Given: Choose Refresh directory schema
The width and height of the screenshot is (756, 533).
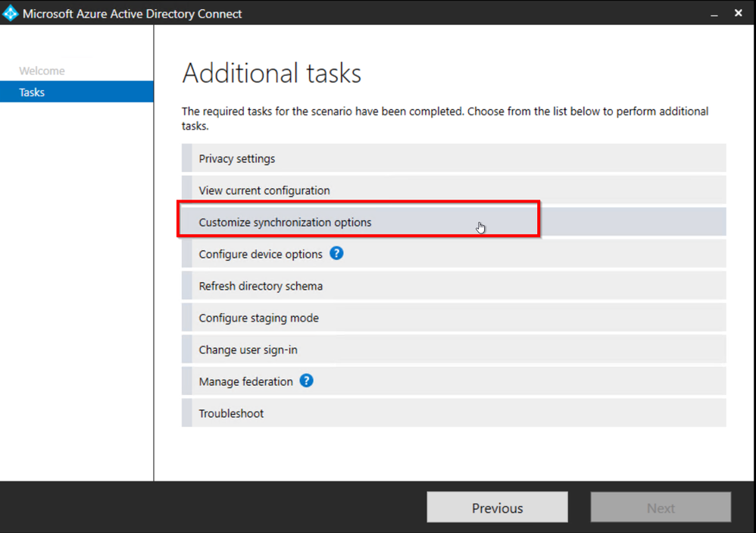Looking at the screenshot, I should [261, 286].
